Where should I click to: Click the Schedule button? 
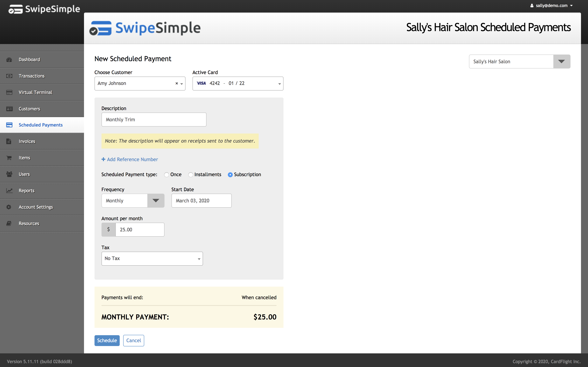pyautogui.click(x=107, y=340)
